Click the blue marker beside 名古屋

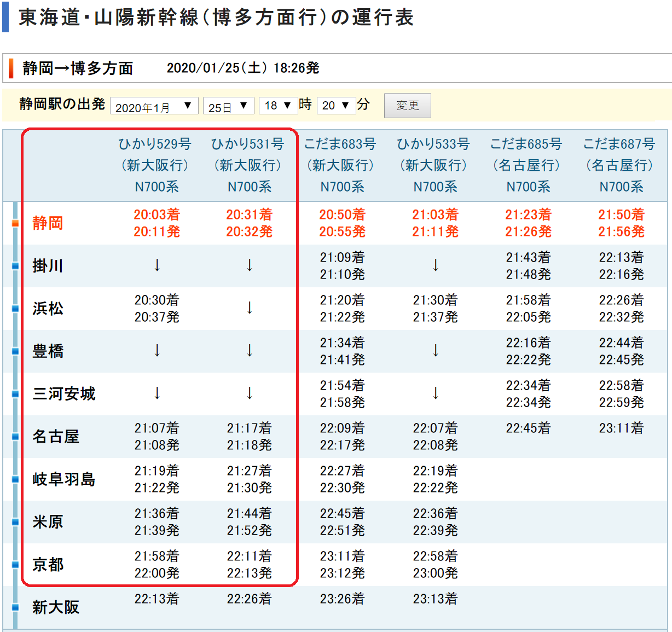(x=15, y=437)
